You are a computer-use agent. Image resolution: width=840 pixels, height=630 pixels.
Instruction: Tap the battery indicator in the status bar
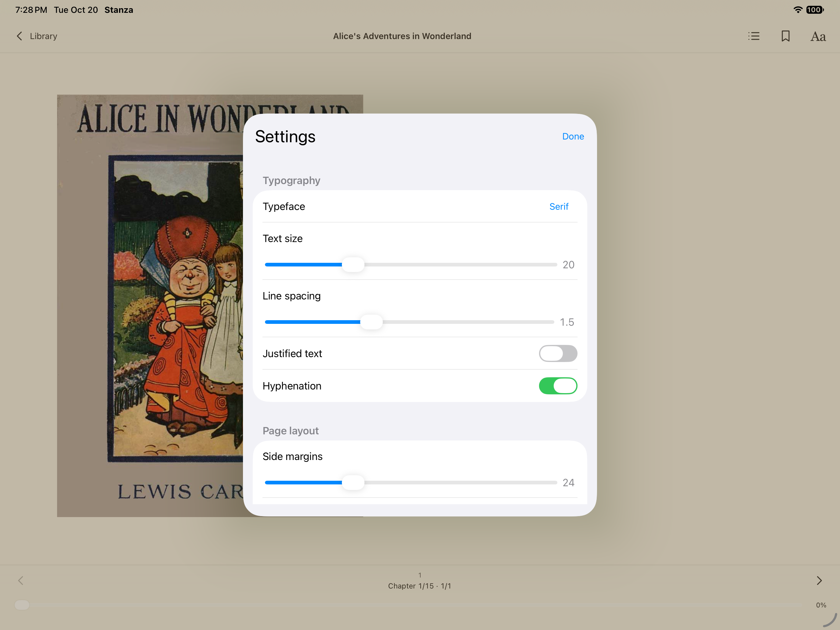pos(815,10)
